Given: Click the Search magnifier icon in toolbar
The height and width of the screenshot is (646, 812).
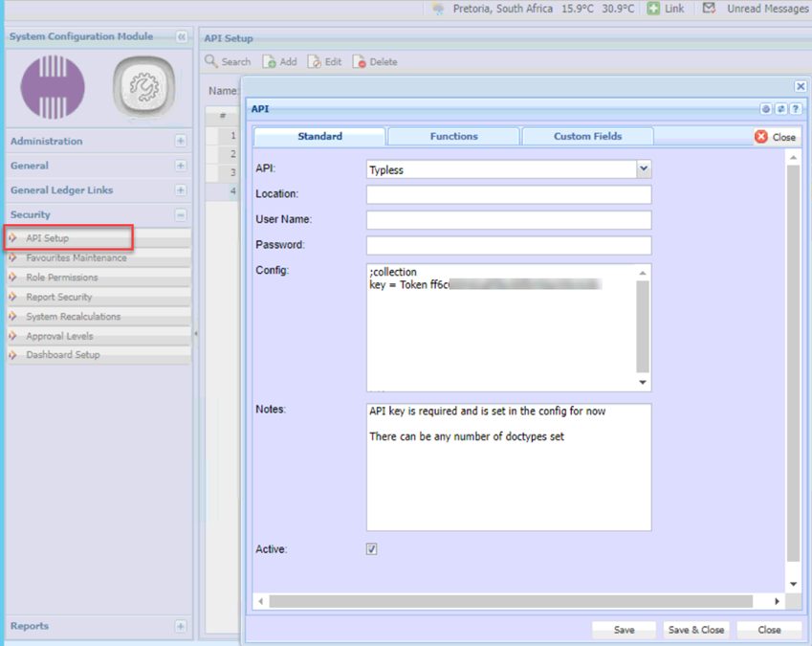Looking at the screenshot, I should click(212, 62).
